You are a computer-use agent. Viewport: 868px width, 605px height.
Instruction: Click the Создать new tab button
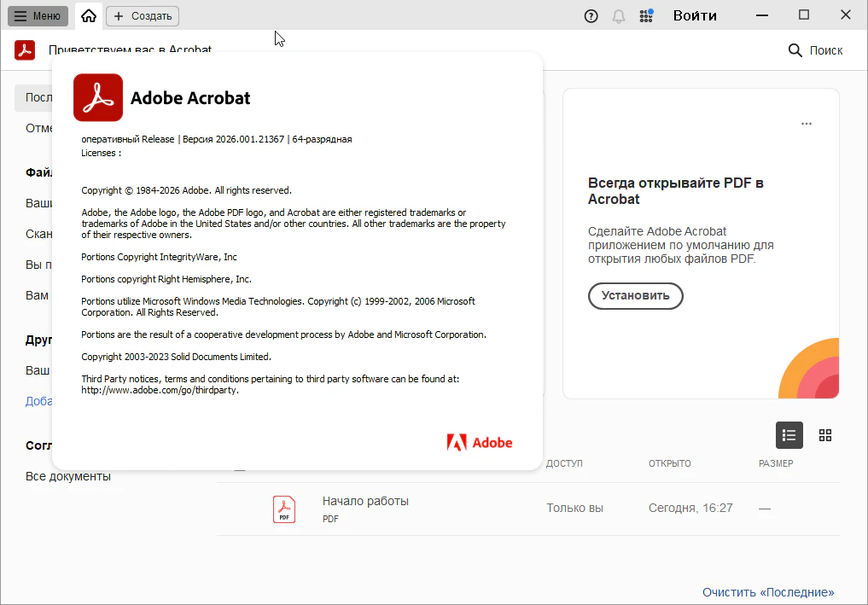pyautogui.click(x=143, y=15)
